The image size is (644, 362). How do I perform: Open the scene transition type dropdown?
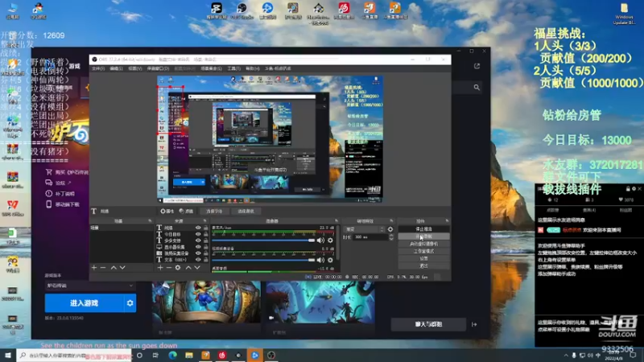tap(365, 229)
